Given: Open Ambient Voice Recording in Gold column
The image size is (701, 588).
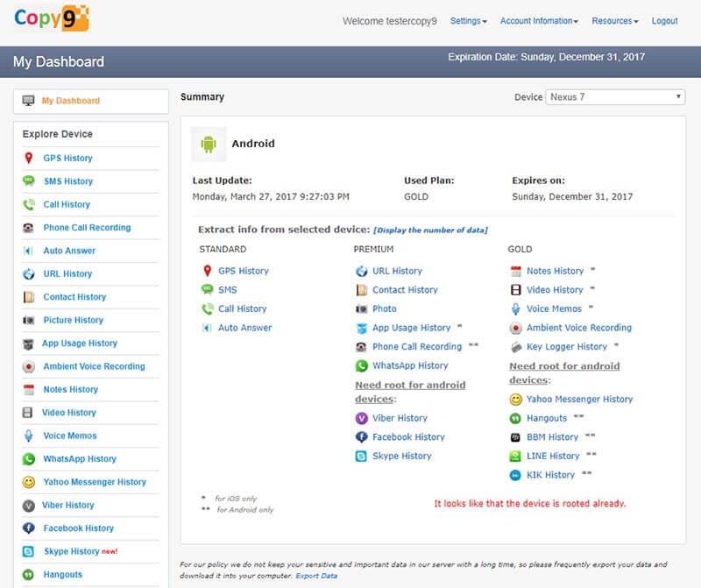Looking at the screenshot, I should click(x=579, y=328).
